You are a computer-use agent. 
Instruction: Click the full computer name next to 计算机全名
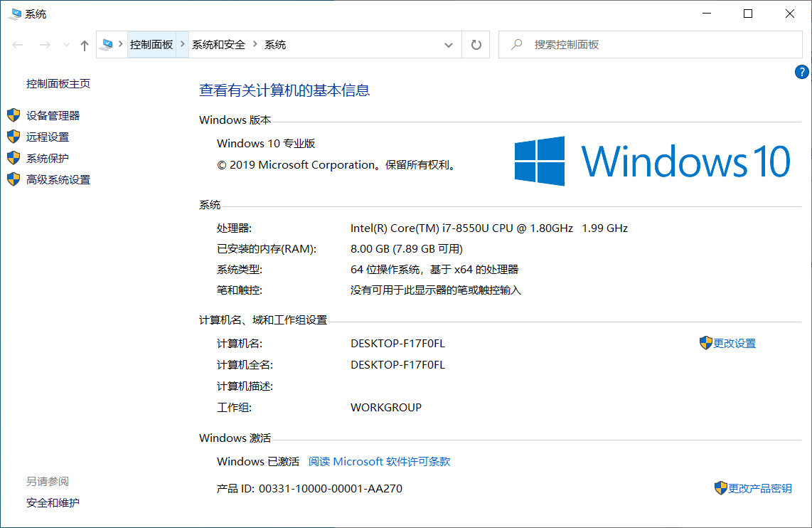point(397,365)
